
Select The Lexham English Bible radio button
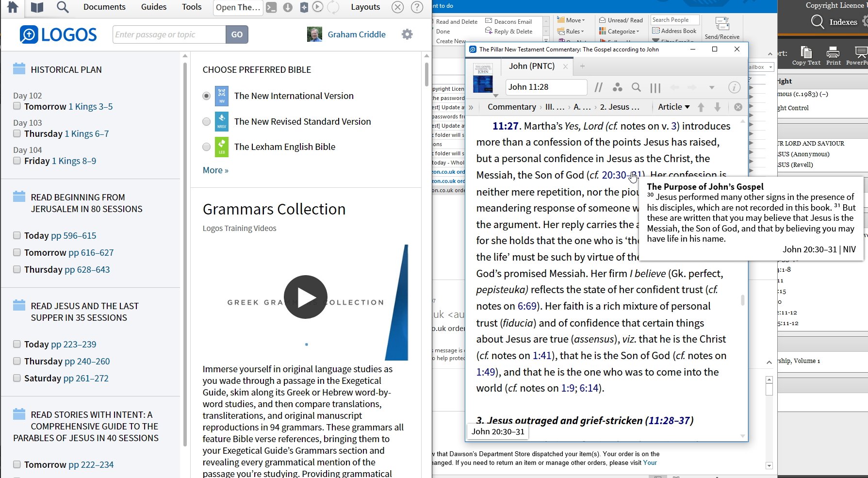(207, 147)
